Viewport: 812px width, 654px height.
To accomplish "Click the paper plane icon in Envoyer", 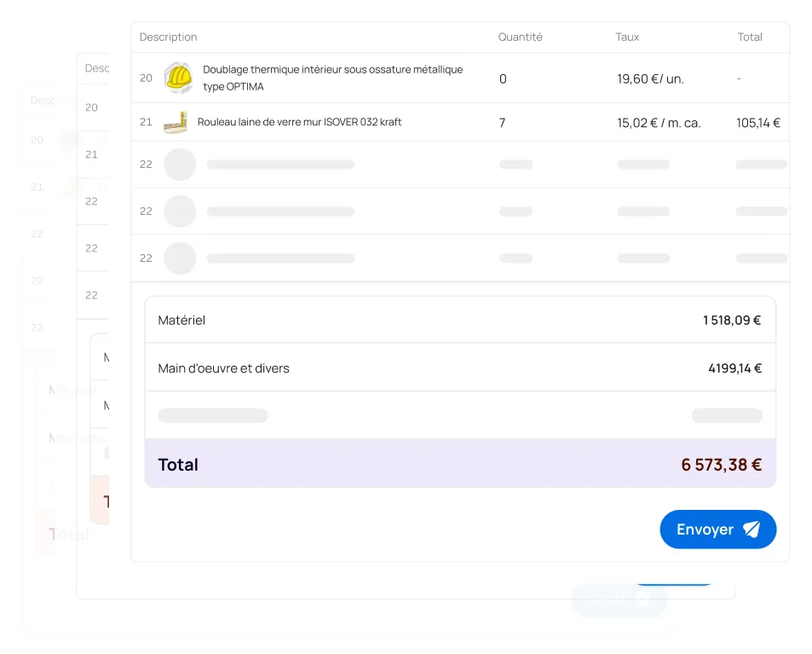I will [752, 530].
